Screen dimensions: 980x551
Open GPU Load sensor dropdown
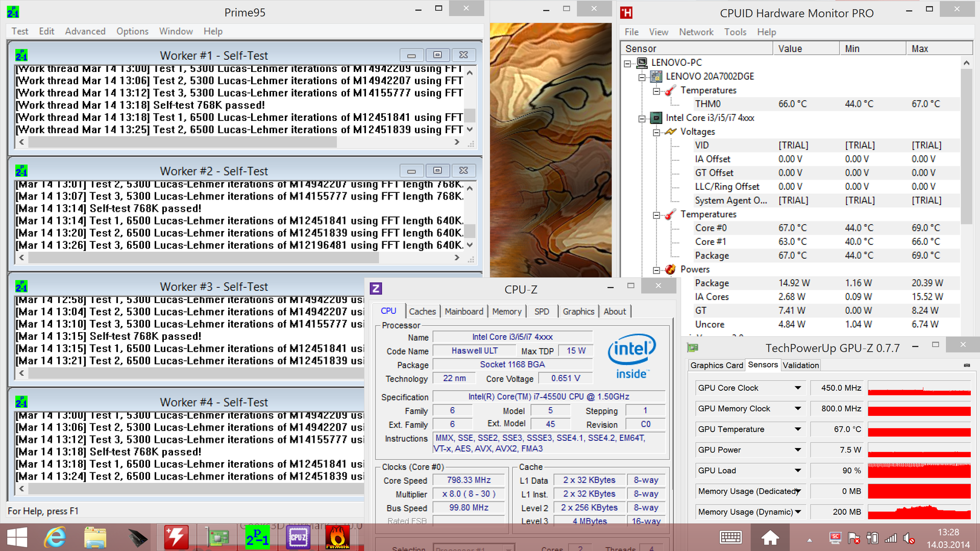pos(797,471)
